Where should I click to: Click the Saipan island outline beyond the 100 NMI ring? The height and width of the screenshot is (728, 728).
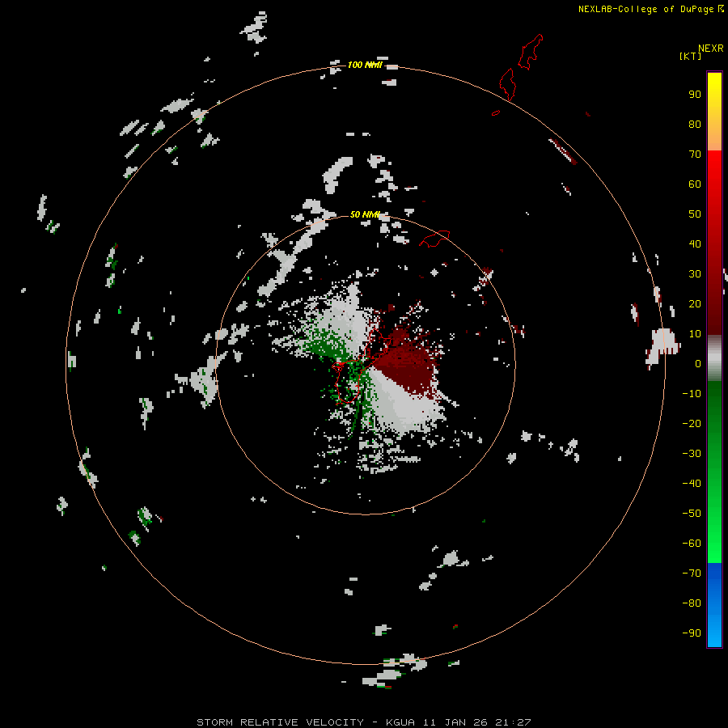pos(530,52)
